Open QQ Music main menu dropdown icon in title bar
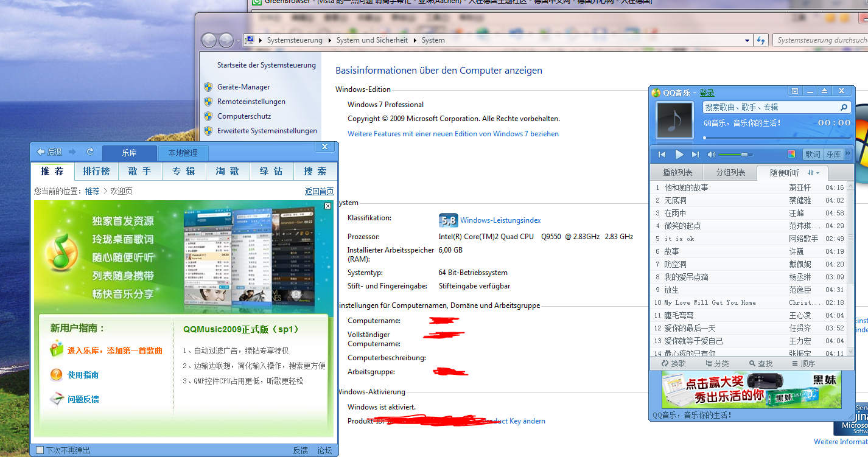Viewport: 868px width, 457px height. point(795,91)
